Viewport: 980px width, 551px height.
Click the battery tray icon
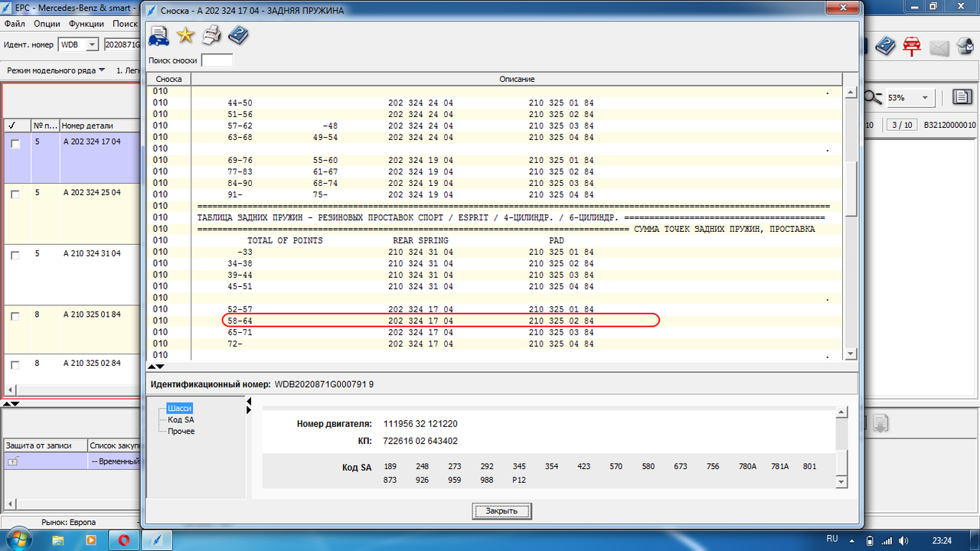[x=871, y=540]
